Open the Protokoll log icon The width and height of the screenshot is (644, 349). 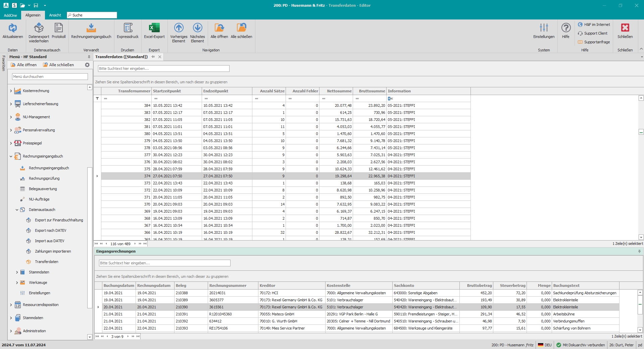point(59,28)
